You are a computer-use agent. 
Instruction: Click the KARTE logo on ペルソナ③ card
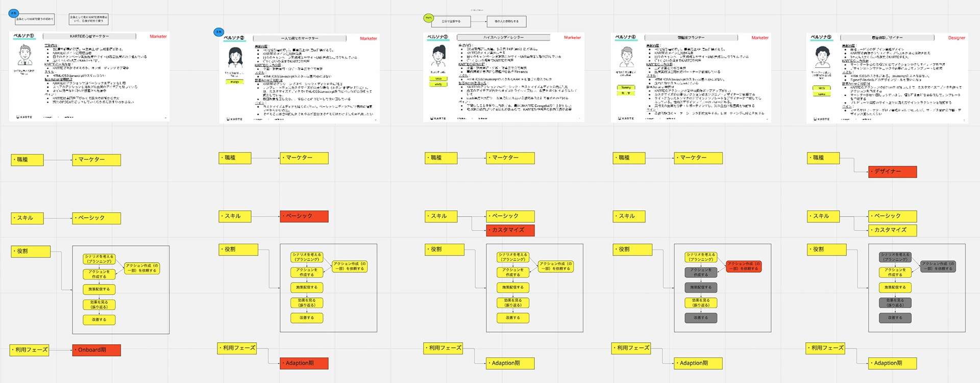tap(437, 118)
